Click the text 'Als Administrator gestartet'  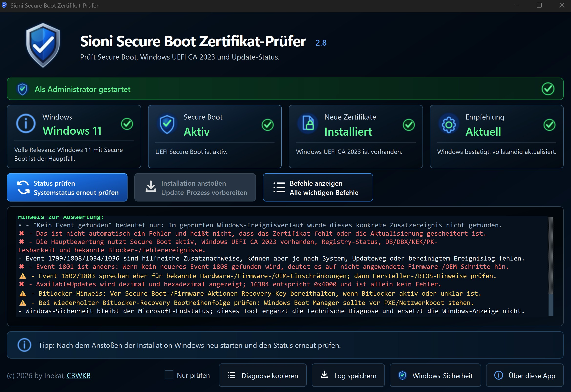click(x=82, y=89)
